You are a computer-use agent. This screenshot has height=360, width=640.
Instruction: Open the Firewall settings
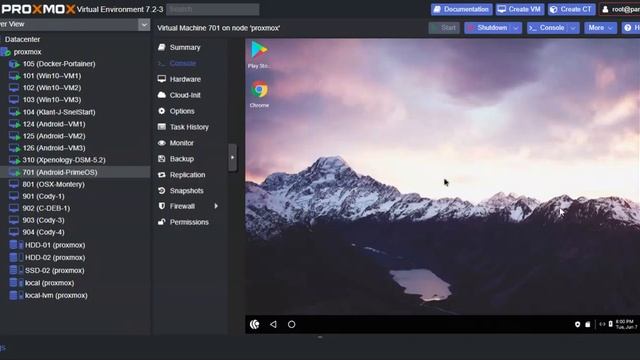click(182, 207)
